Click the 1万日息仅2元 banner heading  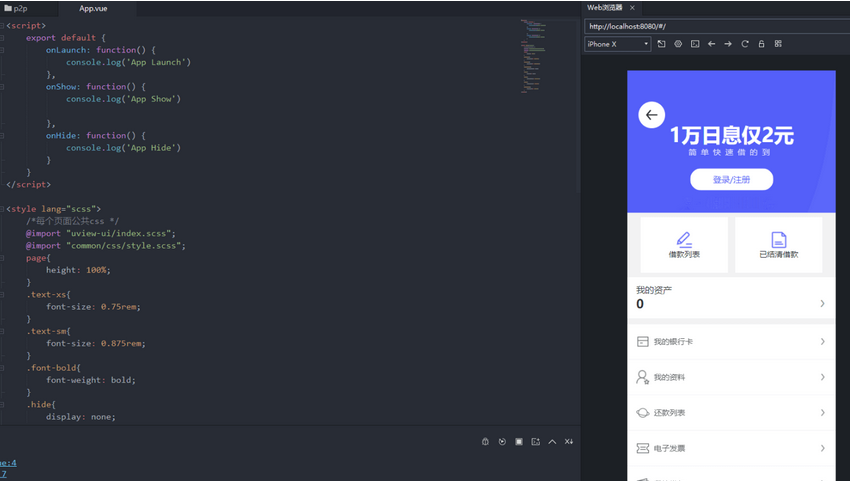coord(731,135)
